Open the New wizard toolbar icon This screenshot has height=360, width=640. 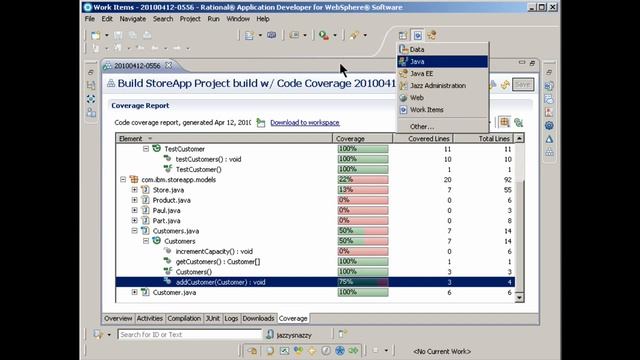tap(96, 36)
